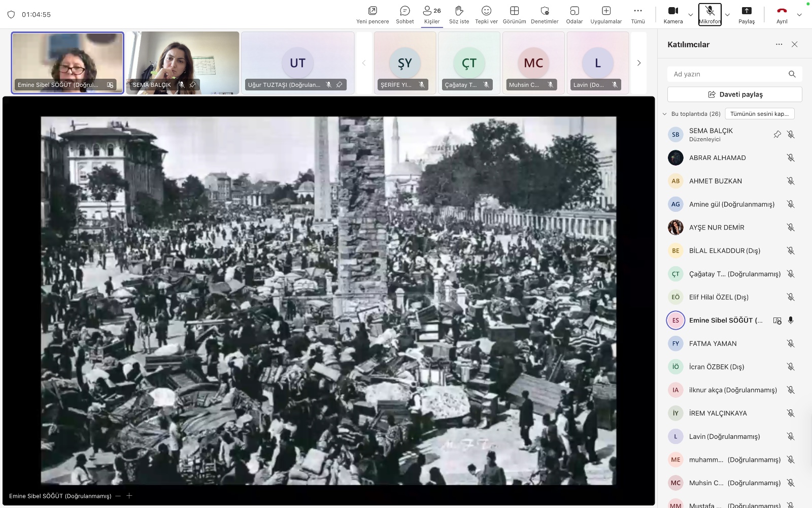Open Odalar breakout rooms

(574, 14)
